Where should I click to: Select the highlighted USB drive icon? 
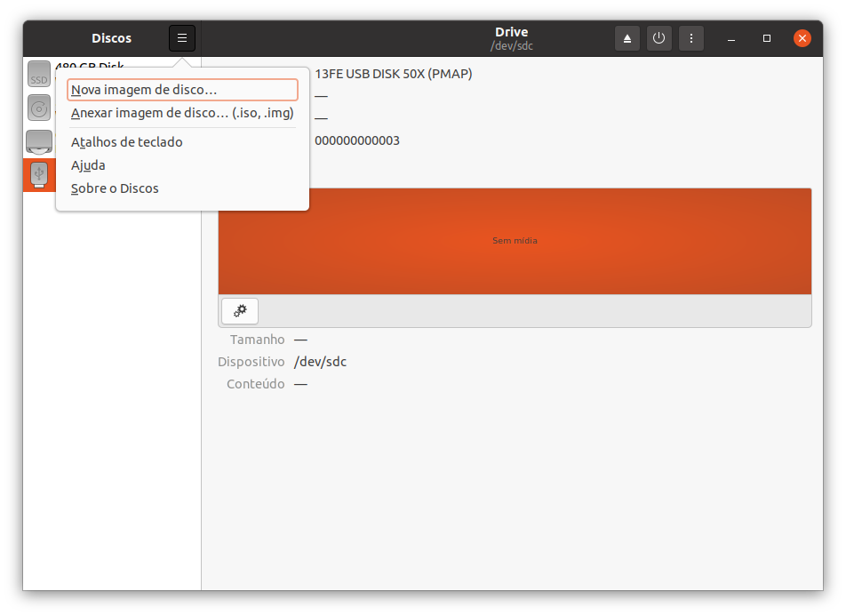[x=39, y=175]
